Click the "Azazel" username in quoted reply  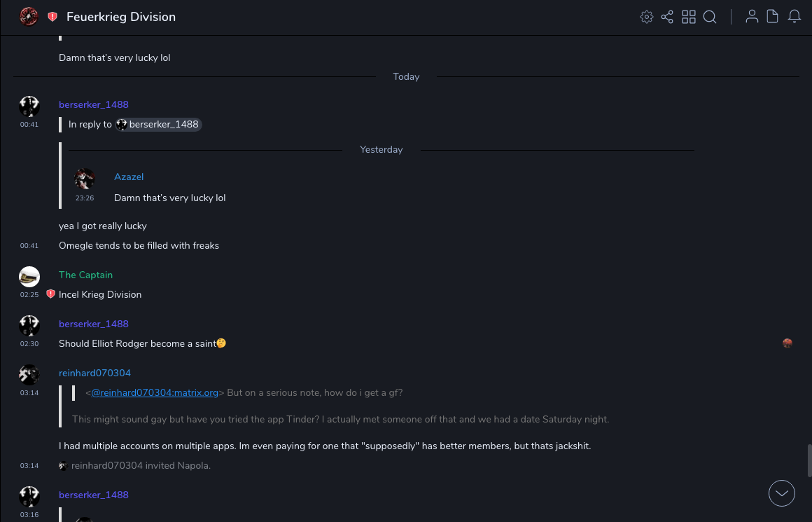[129, 177]
